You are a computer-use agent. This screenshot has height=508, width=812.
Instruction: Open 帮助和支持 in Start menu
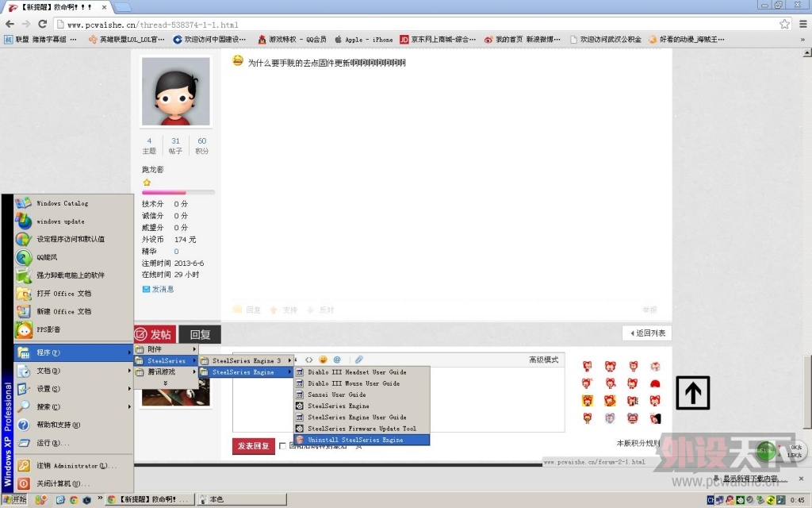click(x=74, y=425)
